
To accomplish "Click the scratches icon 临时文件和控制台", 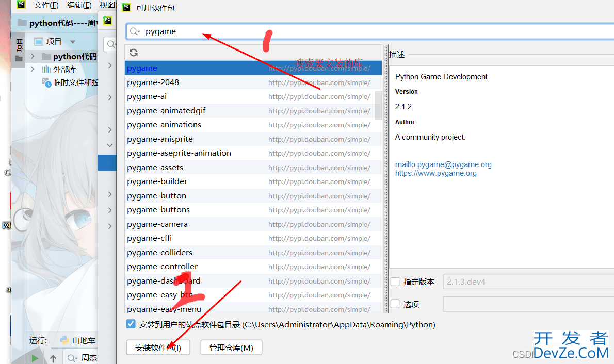I will coord(46,82).
